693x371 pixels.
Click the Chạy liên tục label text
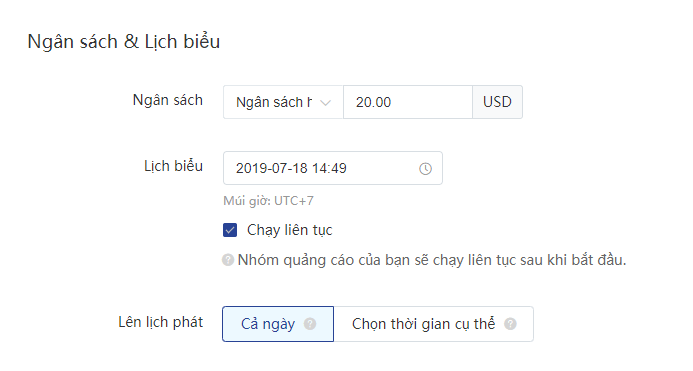pyautogui.click(x=289, y=230)
